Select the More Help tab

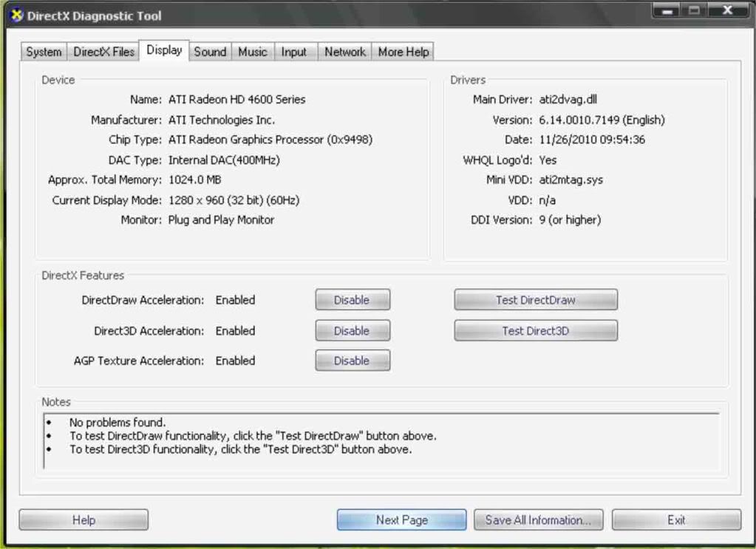coord(403,52)
